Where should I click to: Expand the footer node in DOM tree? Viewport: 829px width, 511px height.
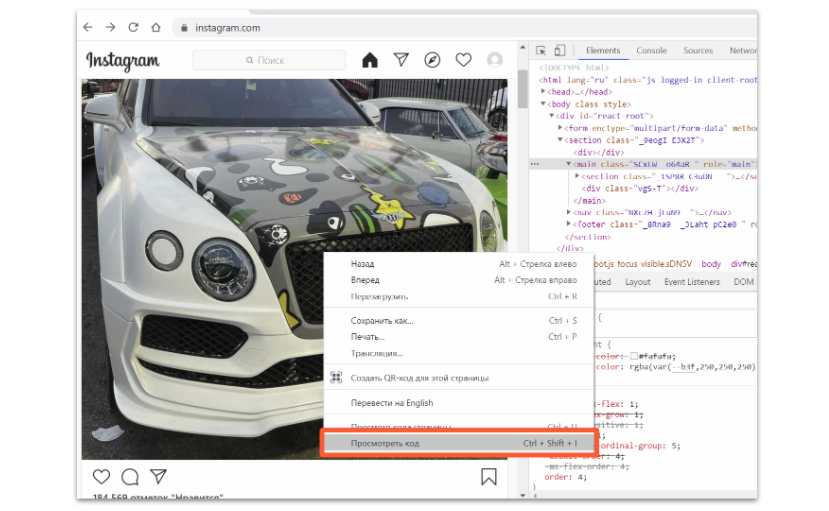coord(569,225)
